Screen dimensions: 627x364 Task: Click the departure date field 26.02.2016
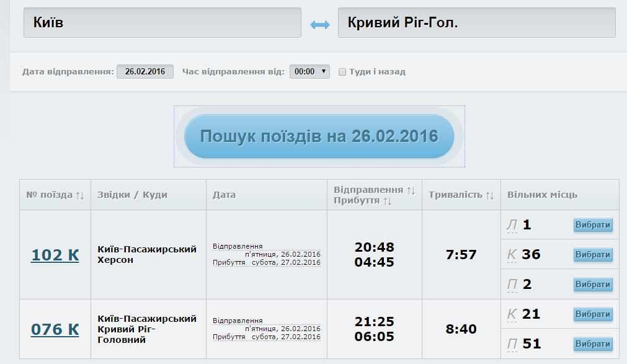point(145,72)
